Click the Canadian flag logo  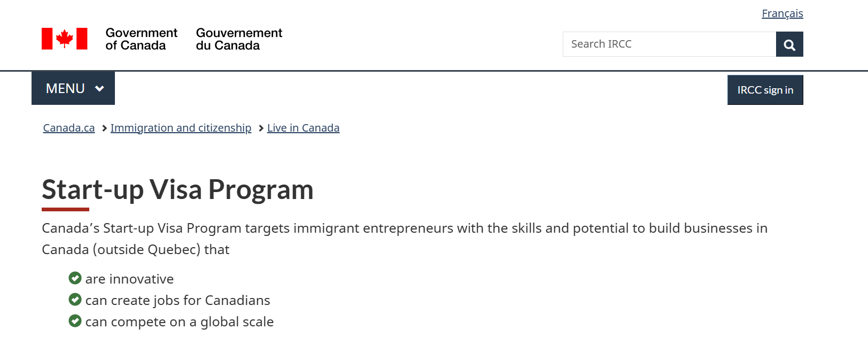click(66, 37)
